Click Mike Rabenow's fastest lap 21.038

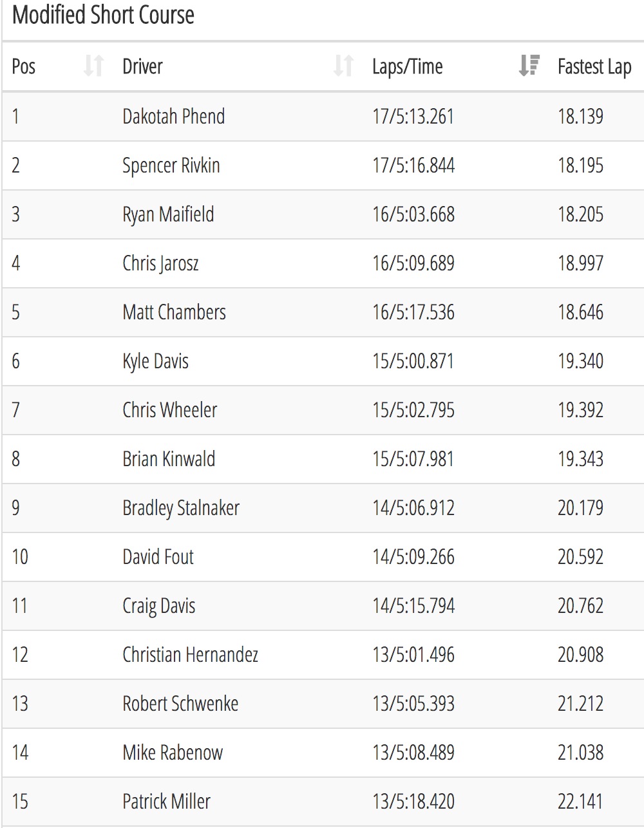tap(580, 753)
